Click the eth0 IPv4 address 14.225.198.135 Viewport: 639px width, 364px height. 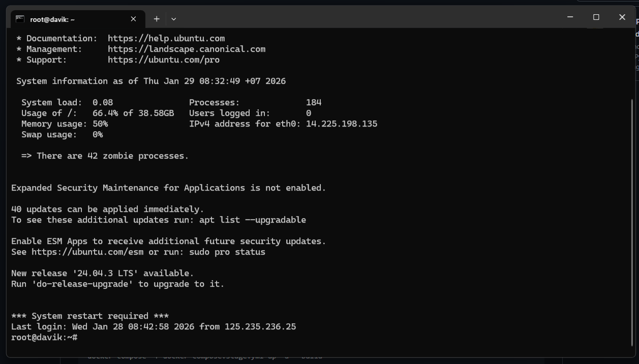click(x=341, y=124)
